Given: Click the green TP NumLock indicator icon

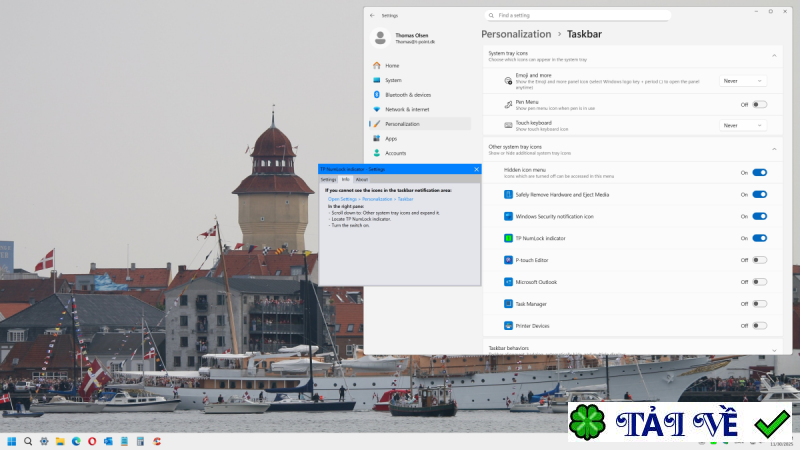Looking at the screenshot, I should (x=508, y=238).
